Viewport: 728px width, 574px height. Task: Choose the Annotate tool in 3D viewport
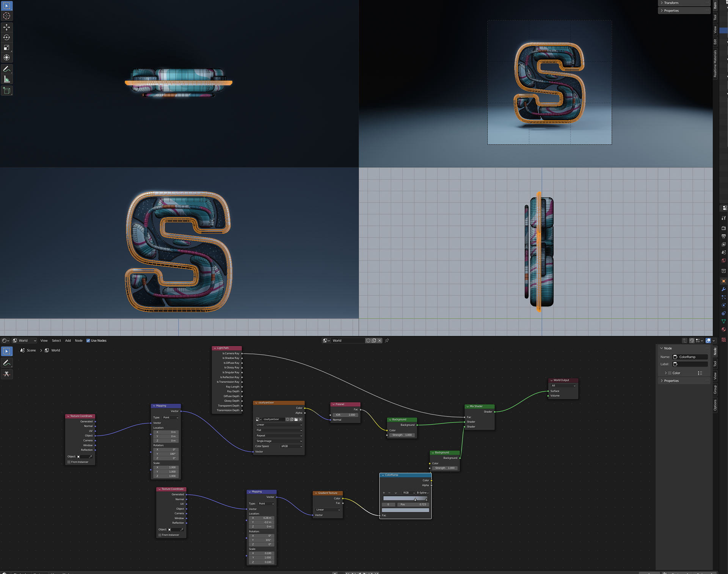(6, 69)
